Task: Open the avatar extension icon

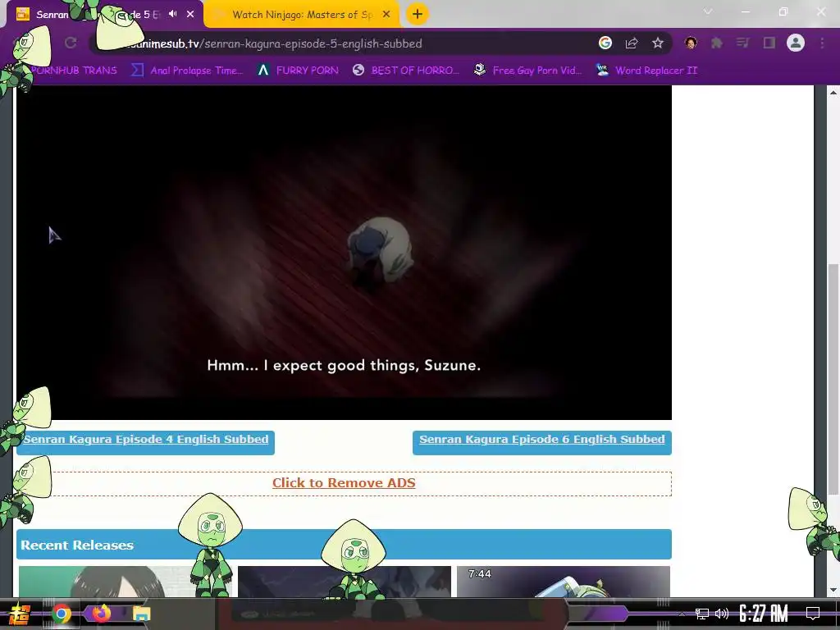Action: 691,43
